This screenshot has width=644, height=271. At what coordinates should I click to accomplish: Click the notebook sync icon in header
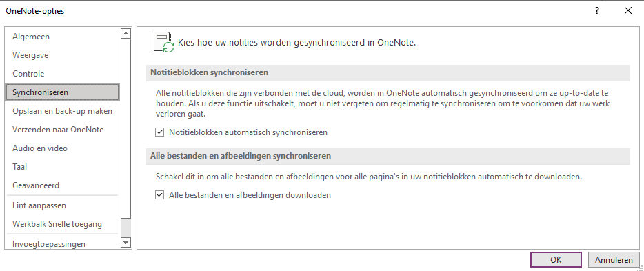tap(163, 42)
